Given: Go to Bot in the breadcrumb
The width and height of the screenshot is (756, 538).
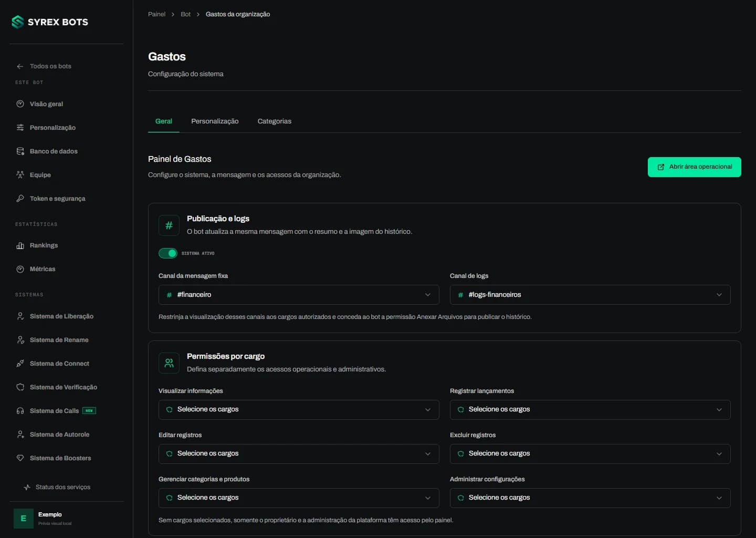Looking at the screenshot, I should coord(186,14).
